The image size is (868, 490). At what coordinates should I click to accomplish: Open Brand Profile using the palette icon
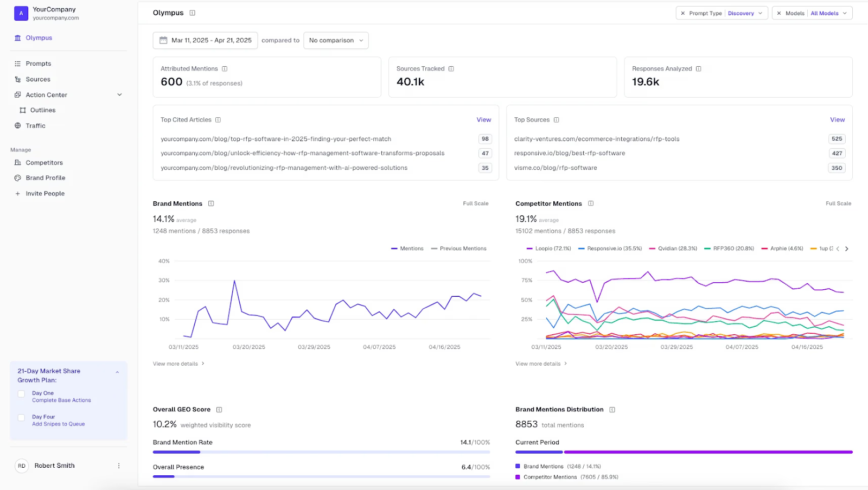tap(18, 177)
